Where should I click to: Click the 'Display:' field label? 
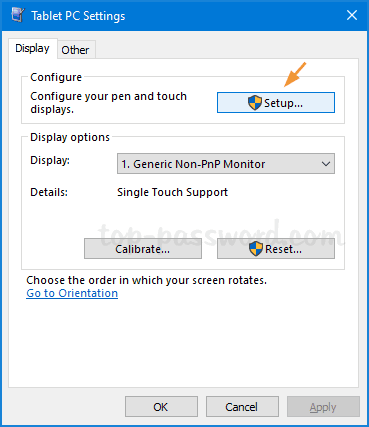[50, 160]
